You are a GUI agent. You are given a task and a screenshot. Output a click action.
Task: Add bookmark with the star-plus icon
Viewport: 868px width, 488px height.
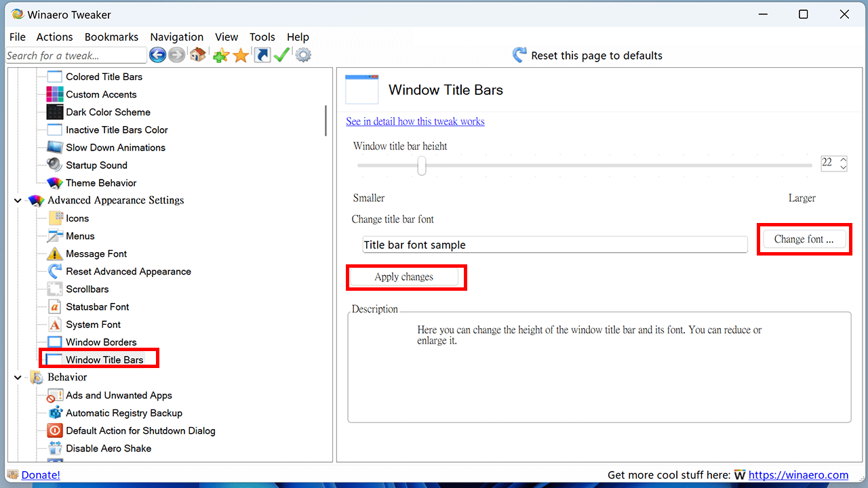point(220,56)
